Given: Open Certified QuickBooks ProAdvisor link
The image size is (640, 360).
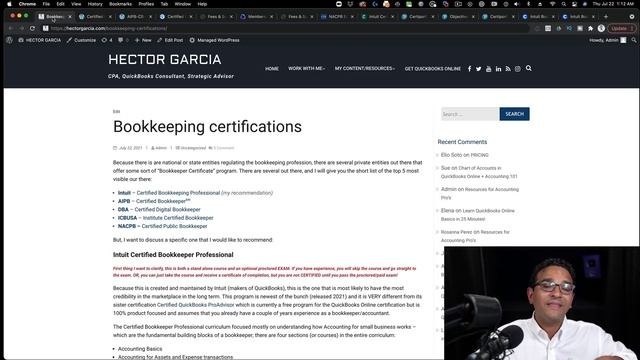Looking at the screenshot, I should click(196, 305).
